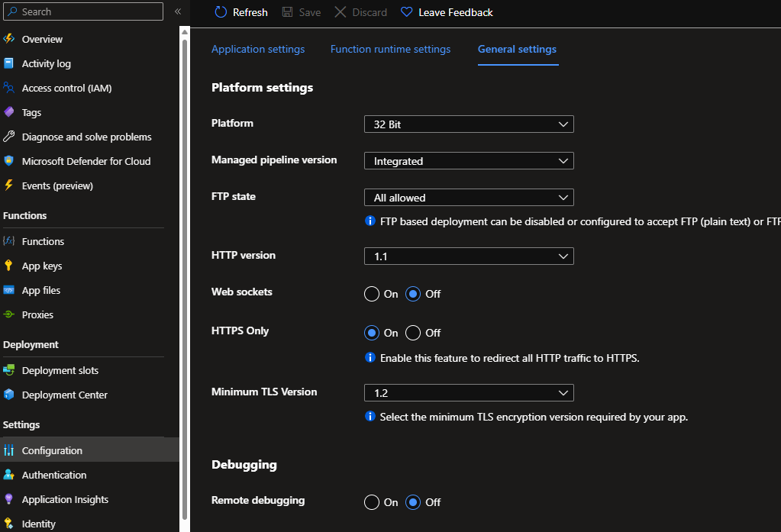Click the green Proxies icon
Image resolution: width=781 pixels, height=532 pixels.
(x=8, y=314)
